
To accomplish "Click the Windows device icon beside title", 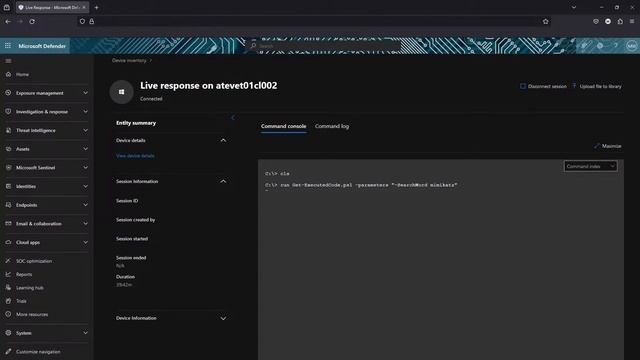I will [x=121, y=92].
